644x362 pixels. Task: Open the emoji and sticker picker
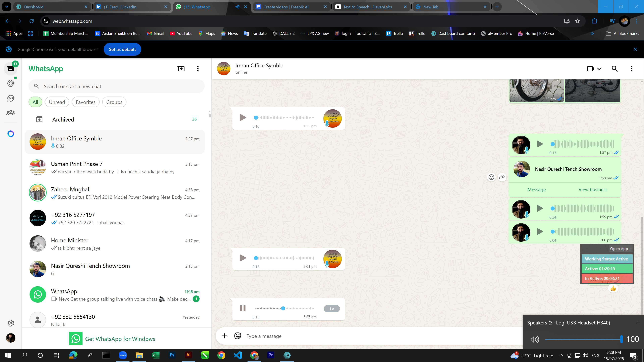pyautogui.click(x=238, y=336)
